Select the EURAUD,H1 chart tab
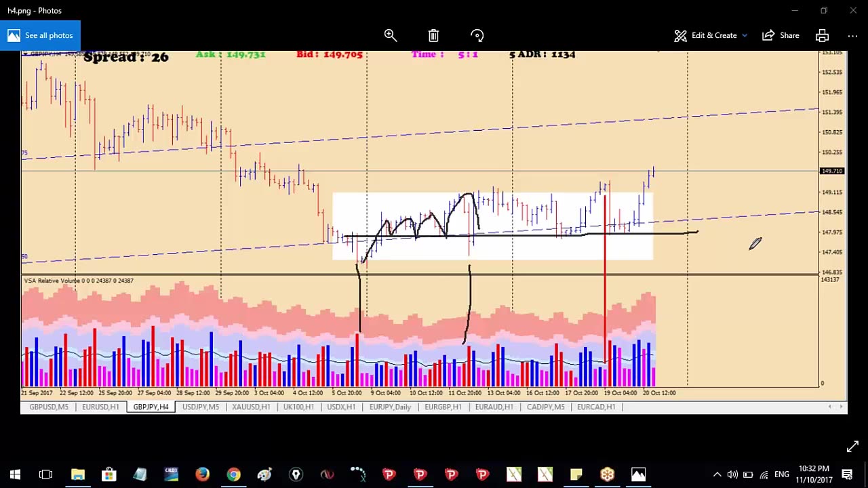The image size is (868, 488). (x=494, y=407)
